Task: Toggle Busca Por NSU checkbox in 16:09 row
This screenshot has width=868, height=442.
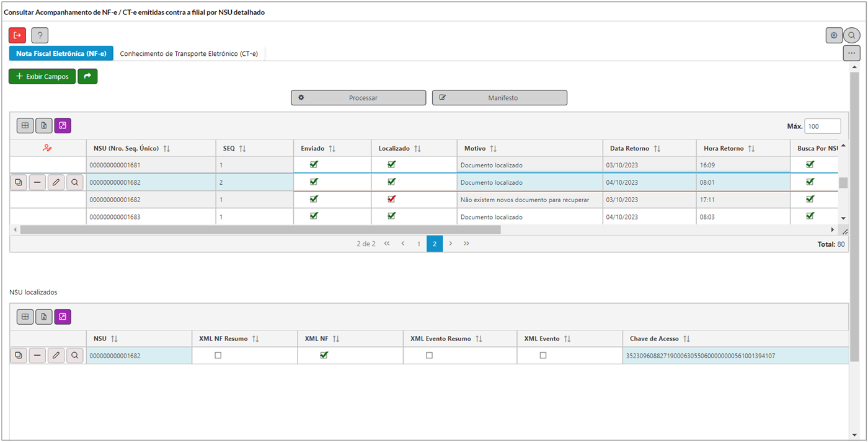Action: tap(810, 164)
